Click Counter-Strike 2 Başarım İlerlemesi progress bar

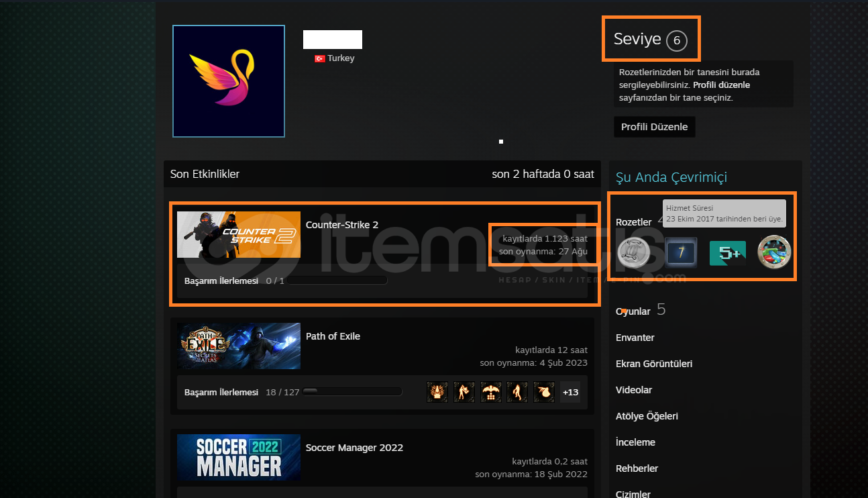337,281
